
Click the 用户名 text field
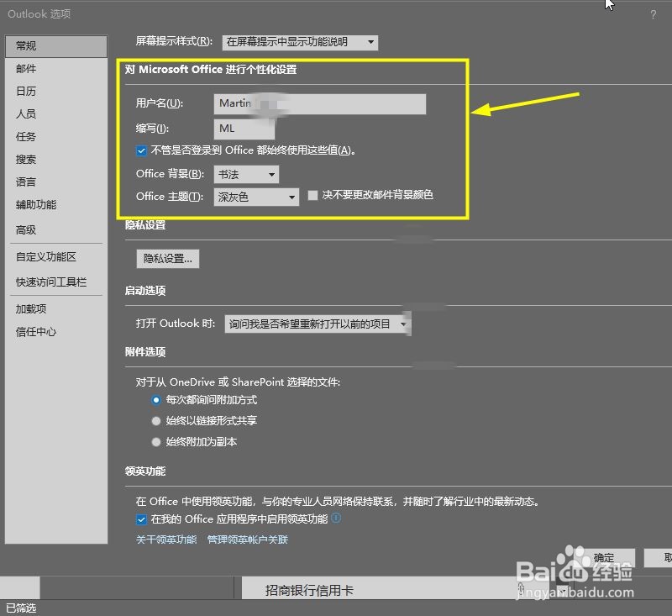click(x=320, y=103)
